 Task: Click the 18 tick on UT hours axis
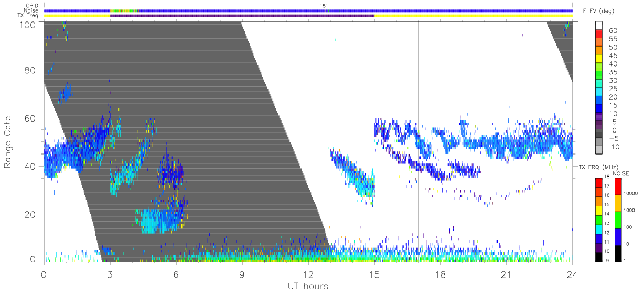coord(441,274)
